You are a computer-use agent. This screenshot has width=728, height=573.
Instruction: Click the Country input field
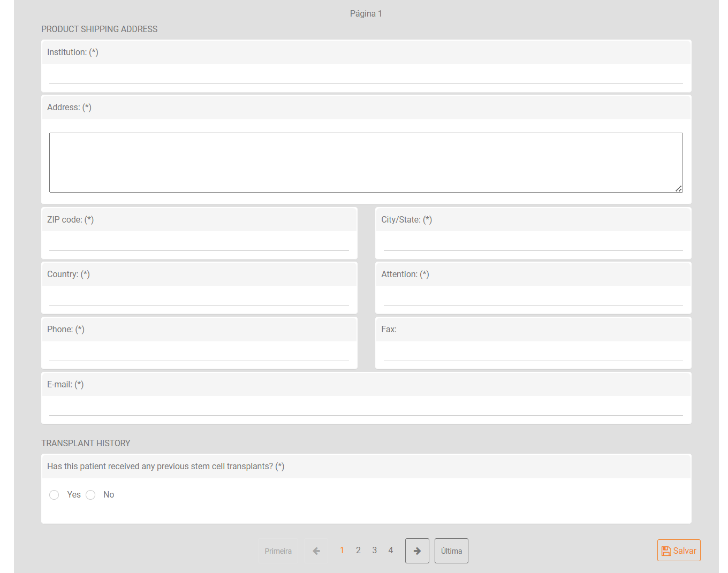199,298
